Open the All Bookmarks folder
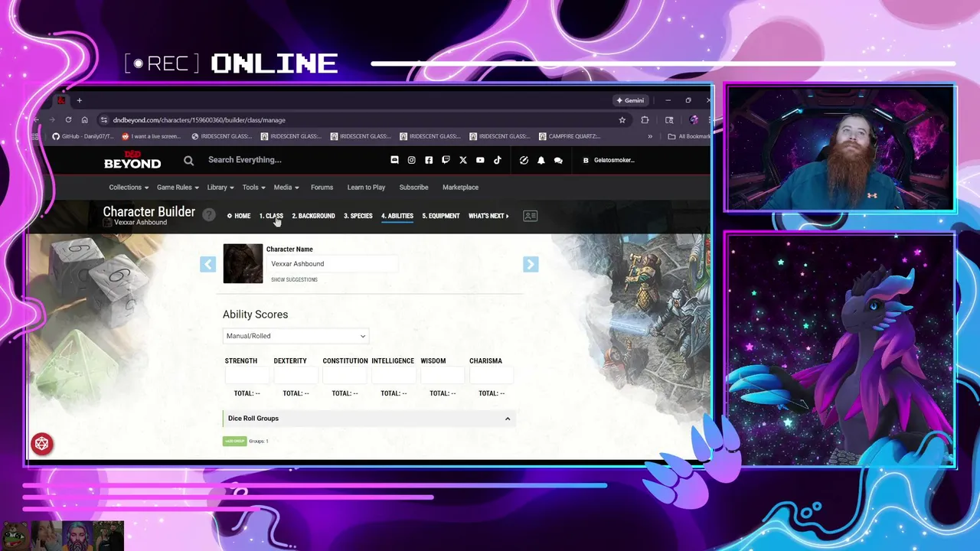This screenshot has height=551, width=980. click(x=689, y=136)
